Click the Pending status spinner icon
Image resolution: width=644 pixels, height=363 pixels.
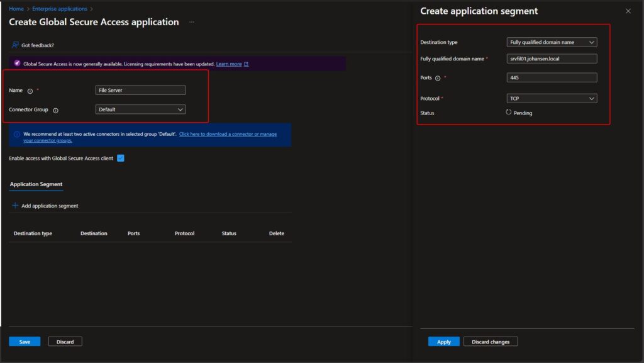(x=508, y=112)
